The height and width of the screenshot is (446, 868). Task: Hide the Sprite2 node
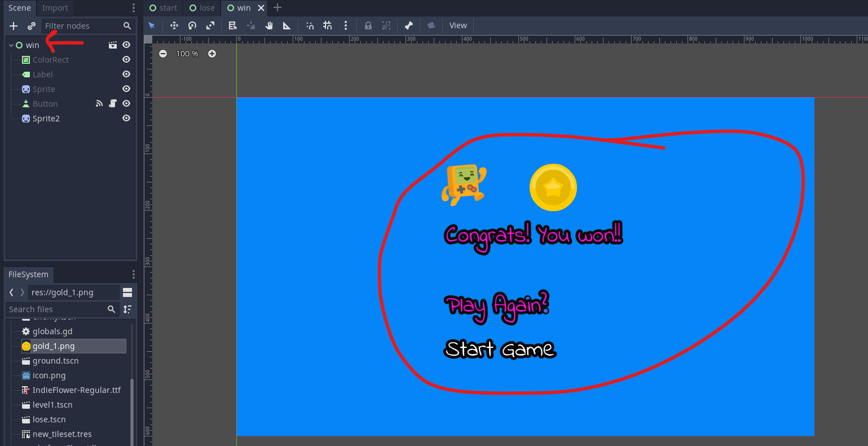click(x=126, y=119)
